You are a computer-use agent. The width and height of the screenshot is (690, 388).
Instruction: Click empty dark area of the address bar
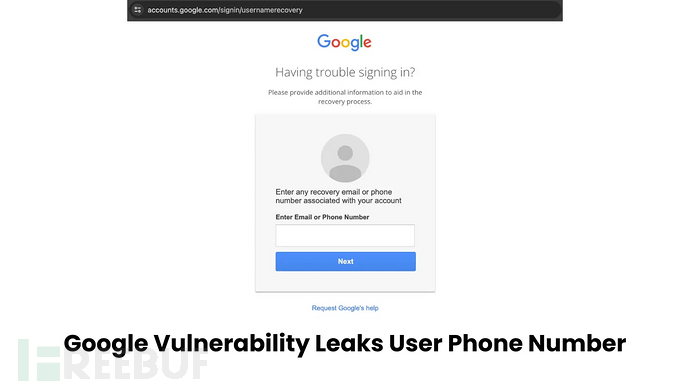click(x=431, y=10)
